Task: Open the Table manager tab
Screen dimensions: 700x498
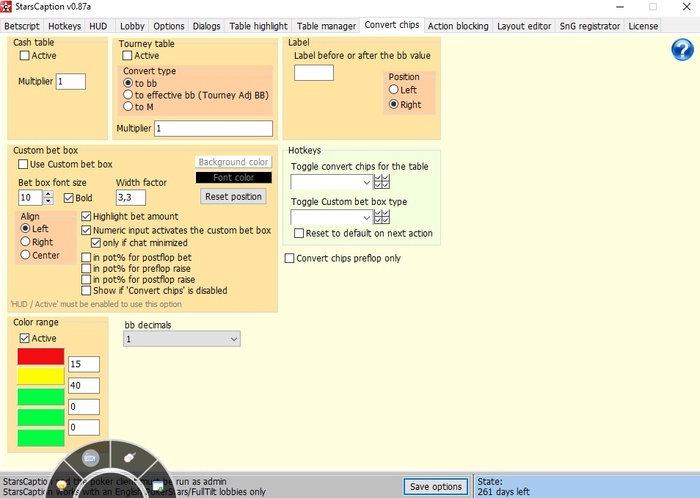Action: 326,26
